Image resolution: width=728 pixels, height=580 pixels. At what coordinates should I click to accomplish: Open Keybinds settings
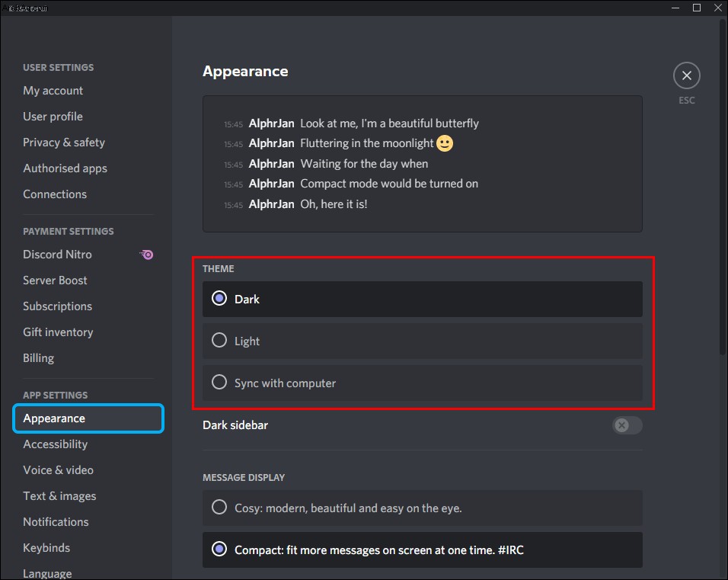(x=46, y=547)
